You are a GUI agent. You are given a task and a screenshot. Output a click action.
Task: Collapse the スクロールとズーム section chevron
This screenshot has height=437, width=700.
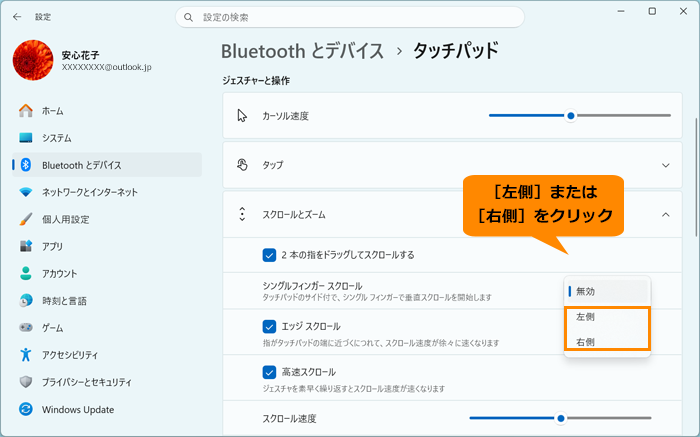coord(666,215)
